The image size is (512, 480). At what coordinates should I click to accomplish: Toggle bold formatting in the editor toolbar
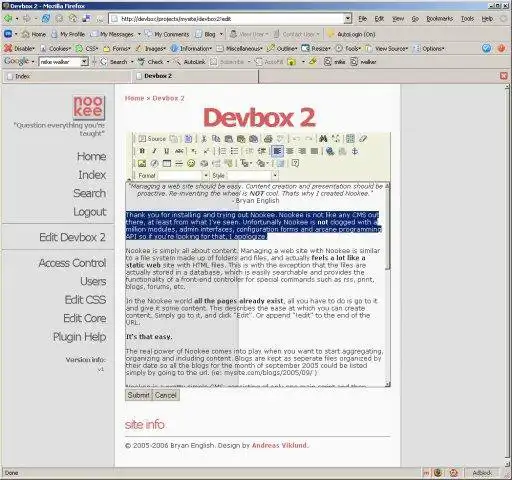pos(142,151)
